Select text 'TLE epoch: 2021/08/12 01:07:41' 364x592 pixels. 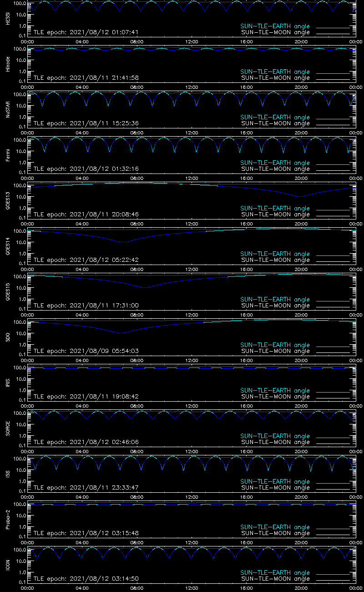tap(86, 32)
